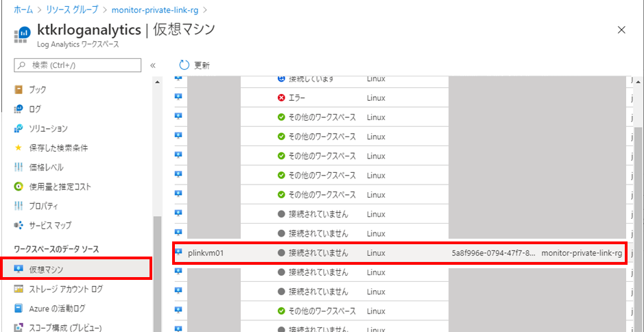This screenshot has width=644, height=332.
Task: Click the red エラー status icon
Action: point(281,98)
